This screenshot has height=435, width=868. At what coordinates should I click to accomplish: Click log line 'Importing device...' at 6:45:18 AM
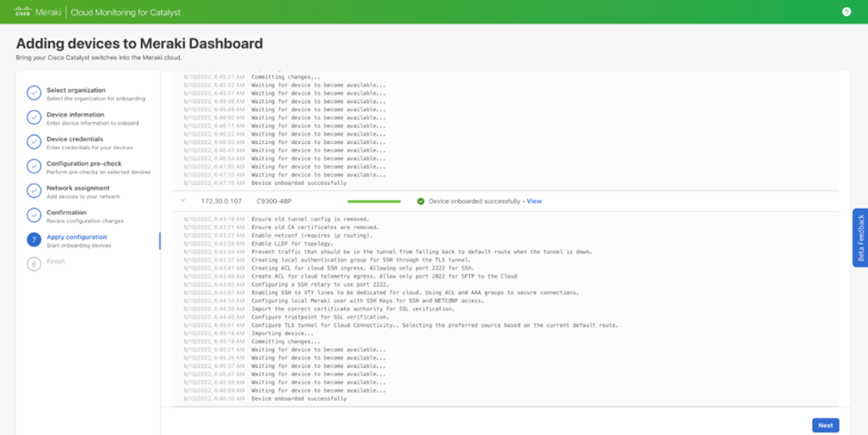(282, 334)
